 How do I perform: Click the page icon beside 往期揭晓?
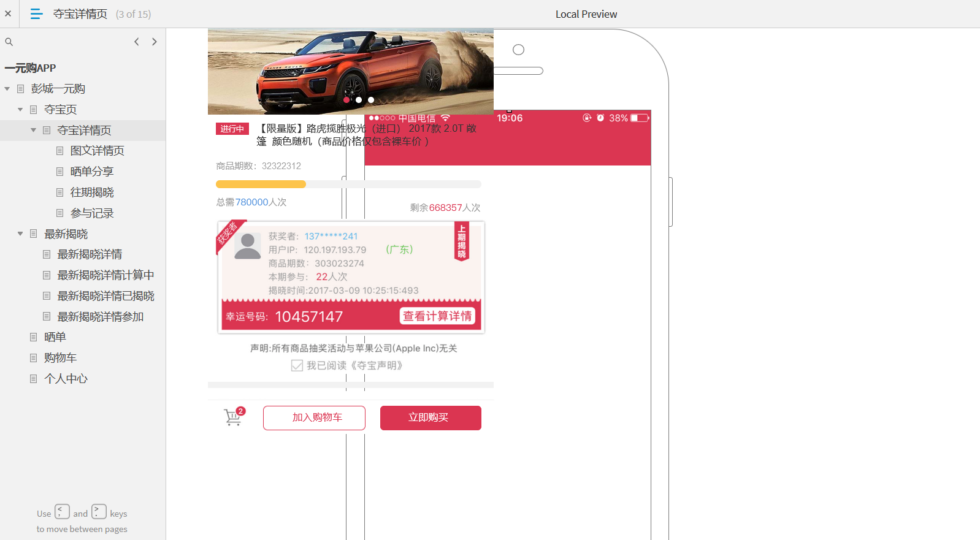click(x=59, y=192)
